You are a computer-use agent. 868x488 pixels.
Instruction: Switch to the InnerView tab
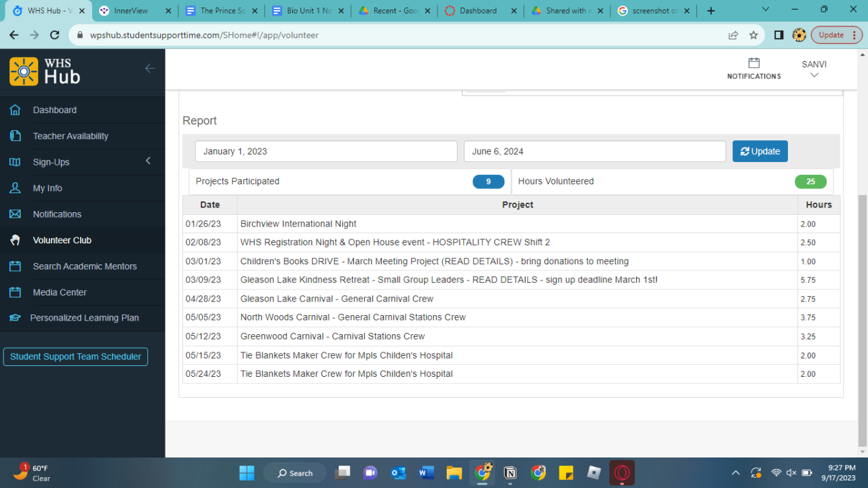(x=134, y=11)
